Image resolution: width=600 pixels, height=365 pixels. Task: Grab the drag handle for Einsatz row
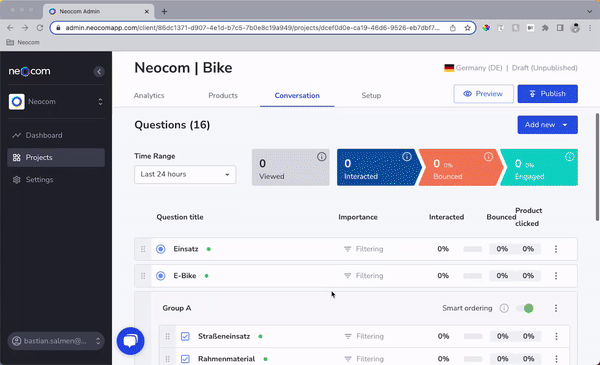[143, 249]
